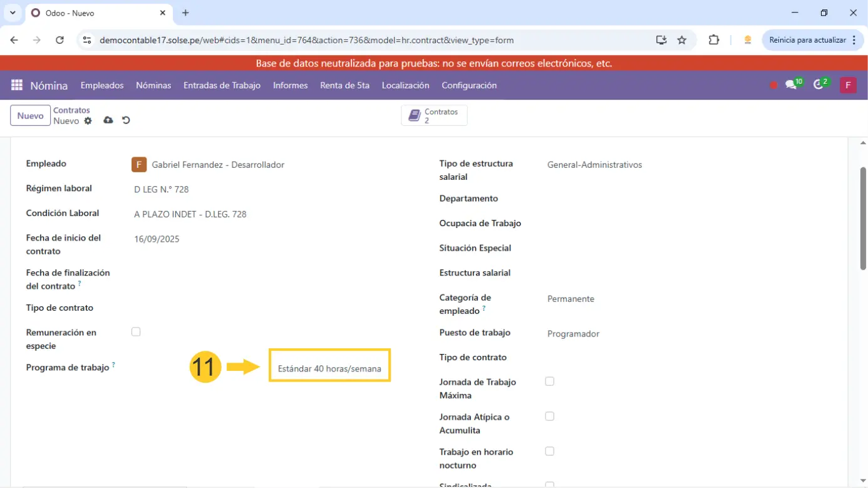Open the Configuración menu

pos(469,85)
